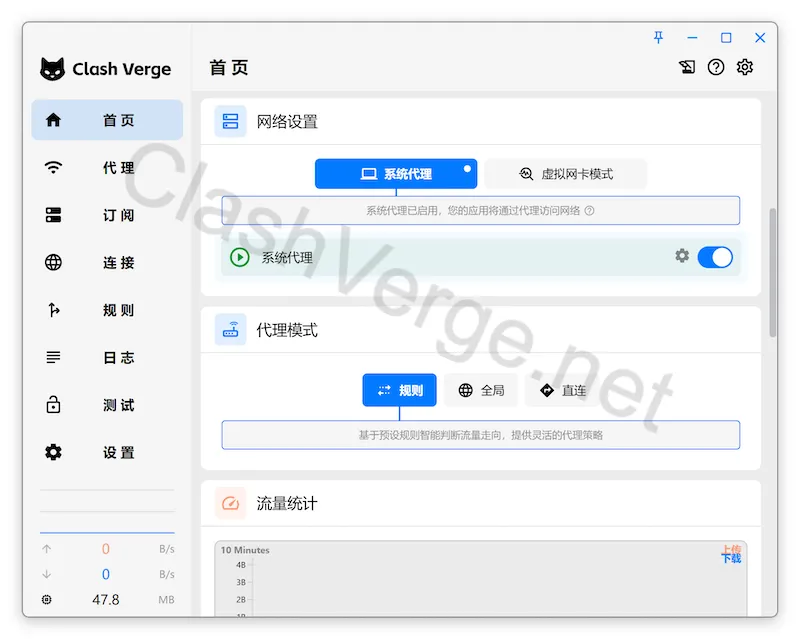This screenshot has height=639, width=800.
Task: Toggle the 系统代理 switch off
Action: (x=715, y=257)
